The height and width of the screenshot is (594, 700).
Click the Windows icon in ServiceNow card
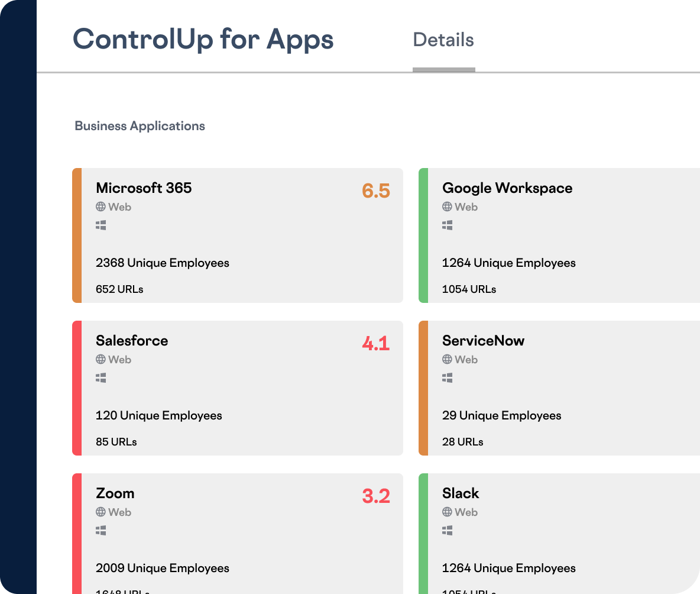point(448,378)
